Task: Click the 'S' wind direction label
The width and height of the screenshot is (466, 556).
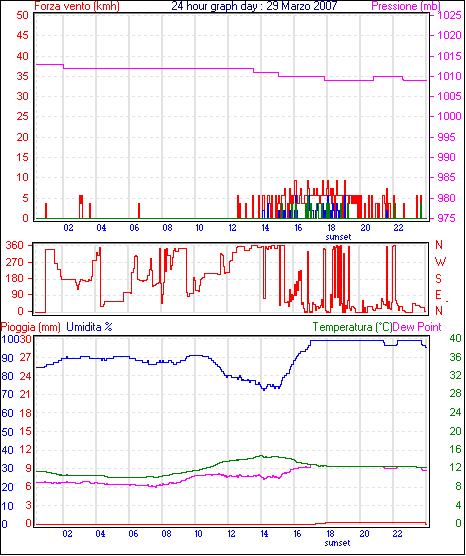Action: coord(439,279)
